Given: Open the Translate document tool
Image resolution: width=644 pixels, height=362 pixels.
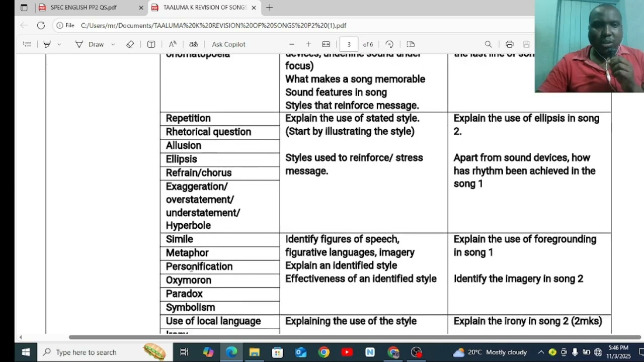Looking at the screenshot, I should coord(194,44).
